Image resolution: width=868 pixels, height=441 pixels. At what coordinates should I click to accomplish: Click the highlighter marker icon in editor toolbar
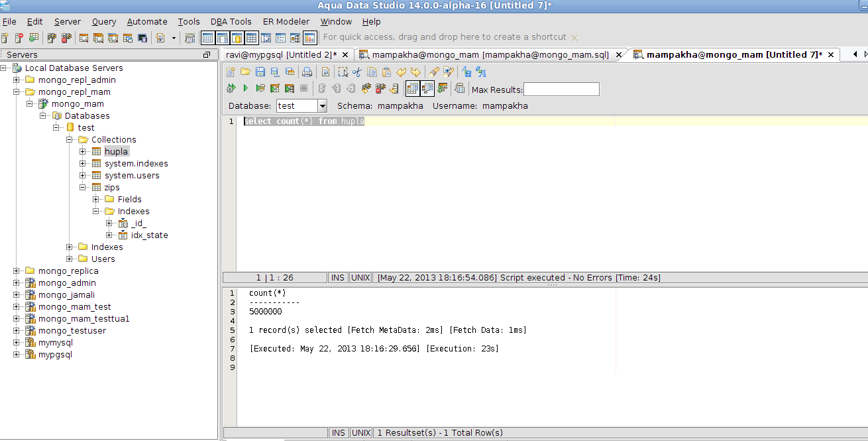[433, 72]
